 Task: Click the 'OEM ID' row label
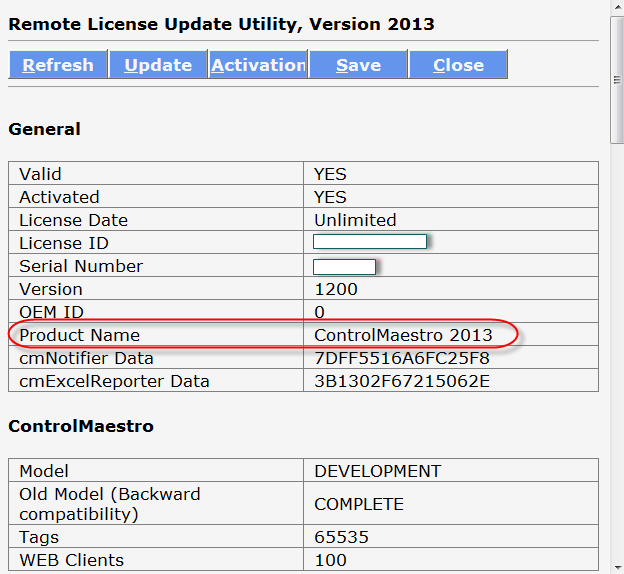51,312
